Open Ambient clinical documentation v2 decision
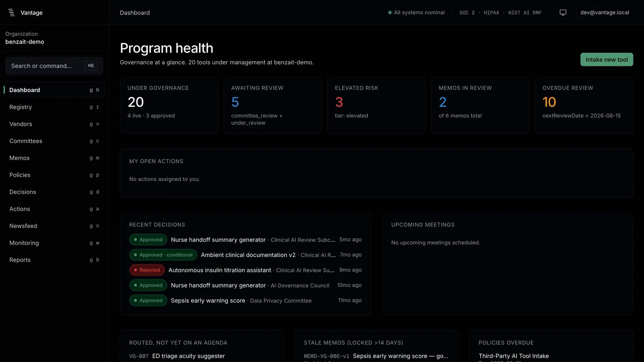Viewport: 644px width, 362px height. (246, 255)
